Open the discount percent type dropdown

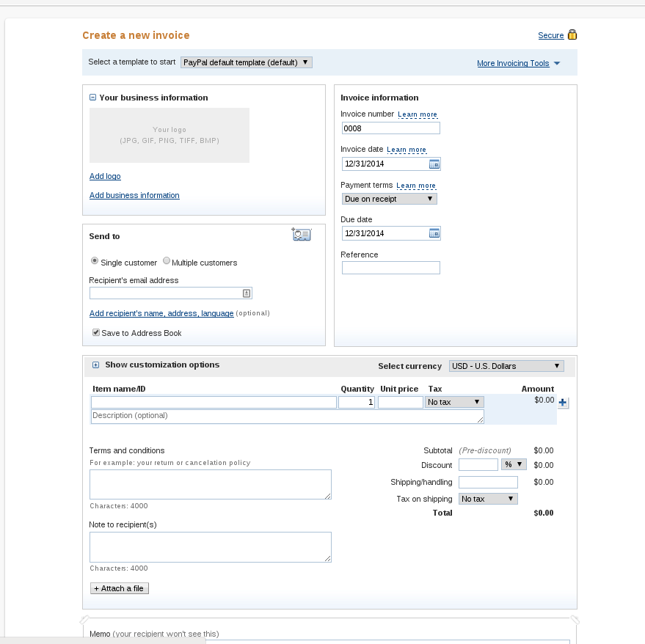[514, 465]
